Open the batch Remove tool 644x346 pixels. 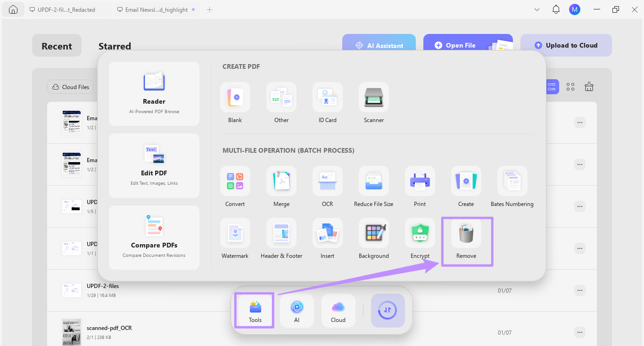click(466, 233)
